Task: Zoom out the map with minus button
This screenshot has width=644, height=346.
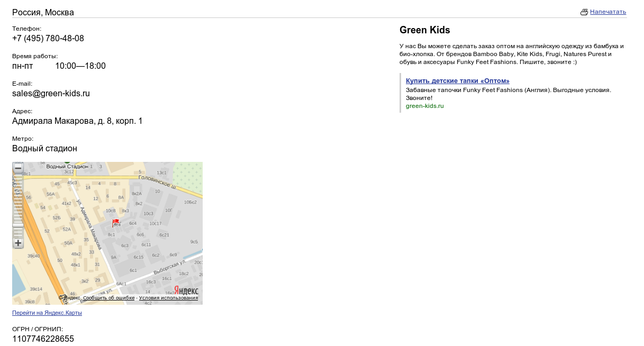Action: [x=18, y=168]
